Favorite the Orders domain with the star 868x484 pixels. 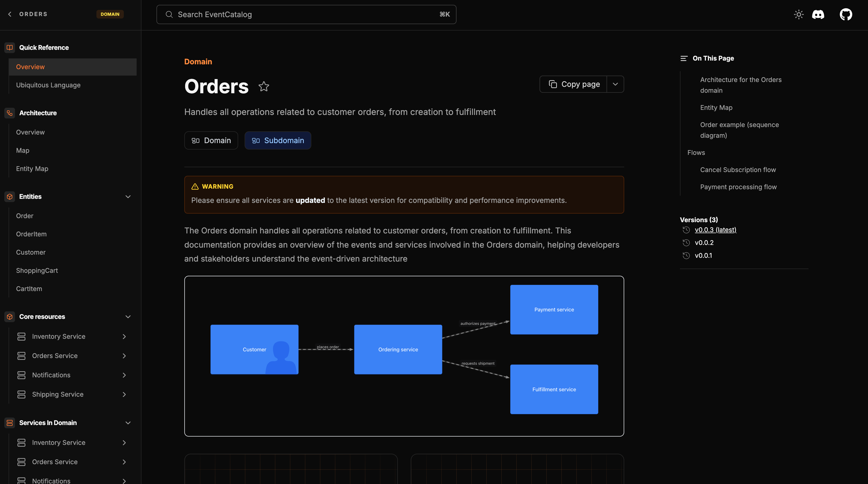click(x=264, y=86)
